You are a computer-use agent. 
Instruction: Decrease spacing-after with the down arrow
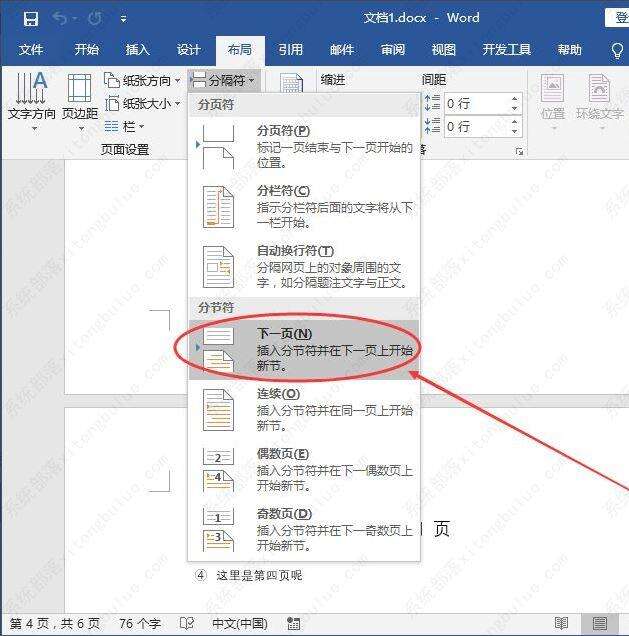coord(515,132)
